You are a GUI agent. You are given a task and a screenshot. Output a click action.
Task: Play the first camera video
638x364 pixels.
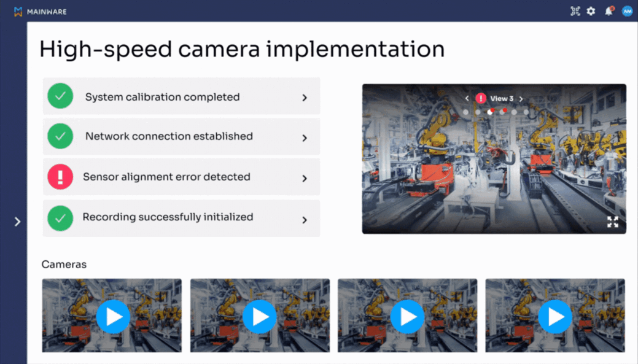click(x=113, y=317)
